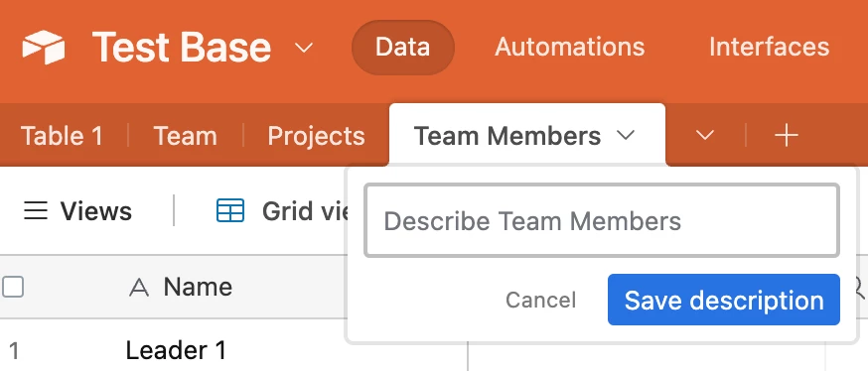
Task: Select the blue Grid view icon
Action: (x=230, y=210)
